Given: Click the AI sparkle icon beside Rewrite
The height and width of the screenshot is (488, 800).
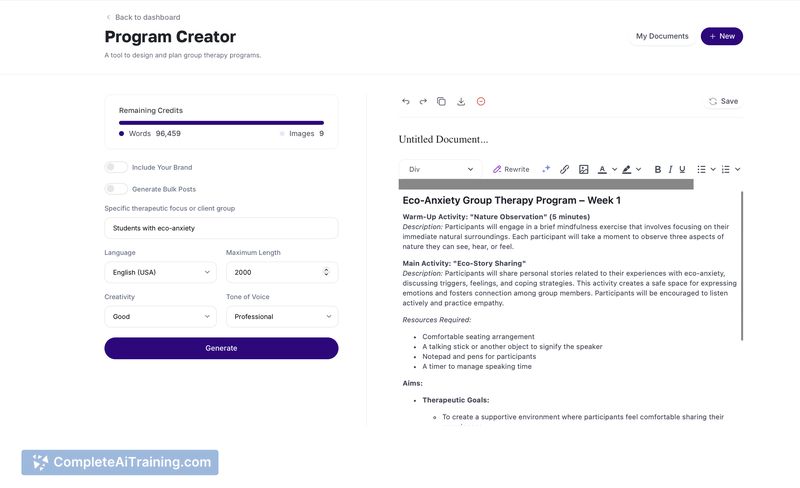Looking at the screenshot, I should tap(546, 169).
